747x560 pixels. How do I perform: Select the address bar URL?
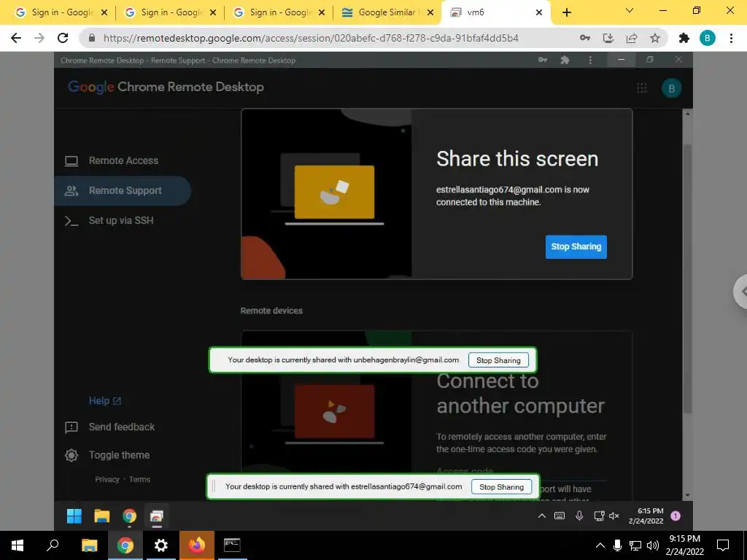pyautogui.click(x=311, y=38)
